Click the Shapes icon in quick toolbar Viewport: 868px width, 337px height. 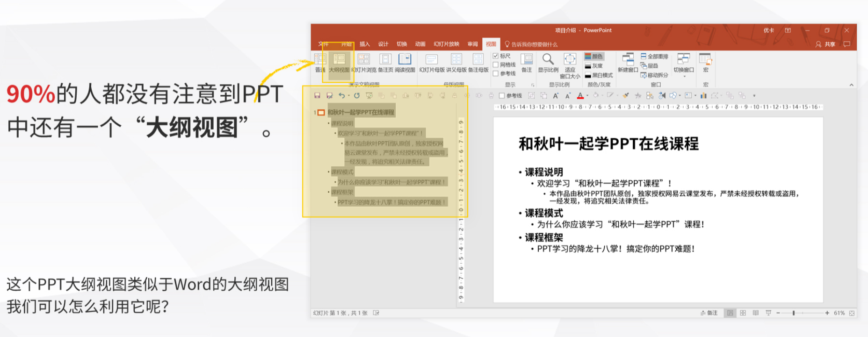click(672, 95)
